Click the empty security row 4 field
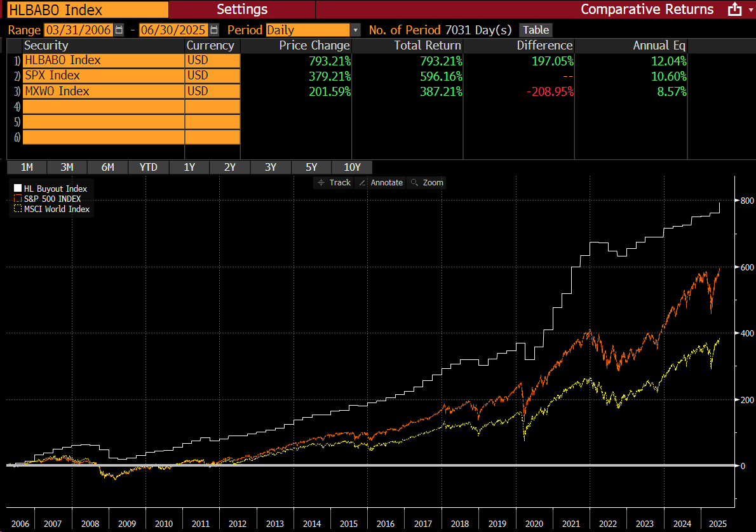The height and width of the screenshot is (532, 756). pyautogui.click(x=131, y=107)
